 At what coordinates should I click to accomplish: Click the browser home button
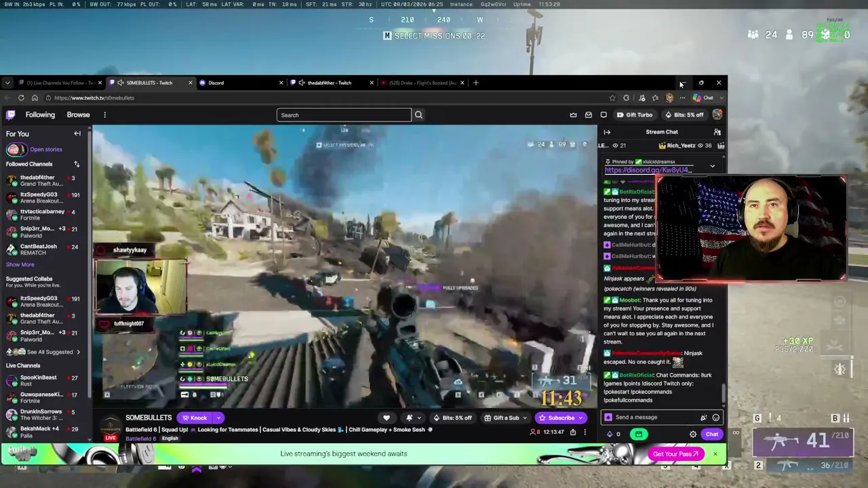[x=35, y=98]
